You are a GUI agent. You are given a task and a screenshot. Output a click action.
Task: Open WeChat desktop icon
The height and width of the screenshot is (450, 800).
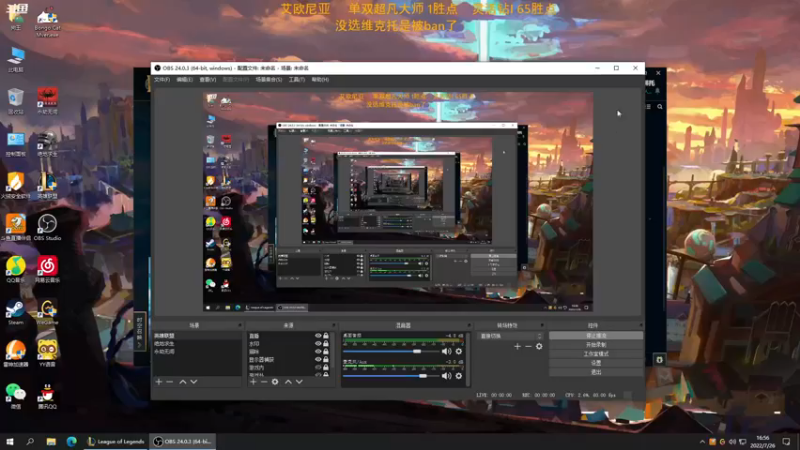15,396
